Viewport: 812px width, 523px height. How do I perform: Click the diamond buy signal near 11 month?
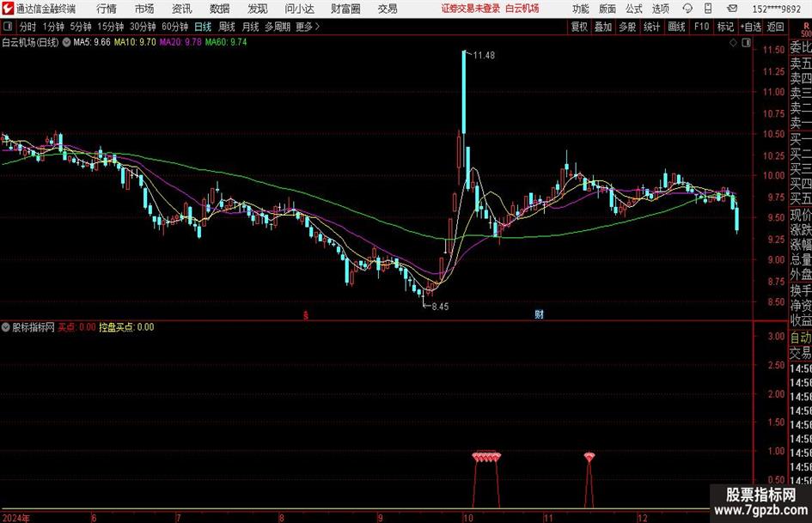point(589,457)
